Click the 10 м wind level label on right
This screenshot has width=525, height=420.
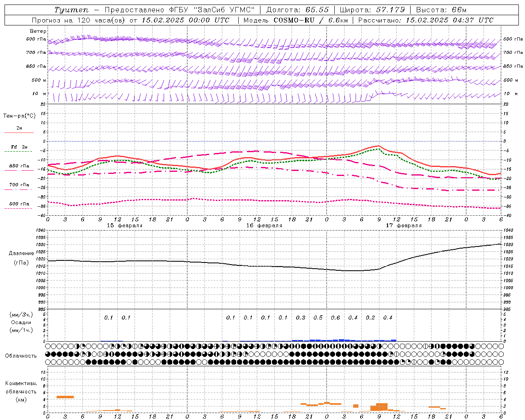pyautogui.click(x=510, y=94)
